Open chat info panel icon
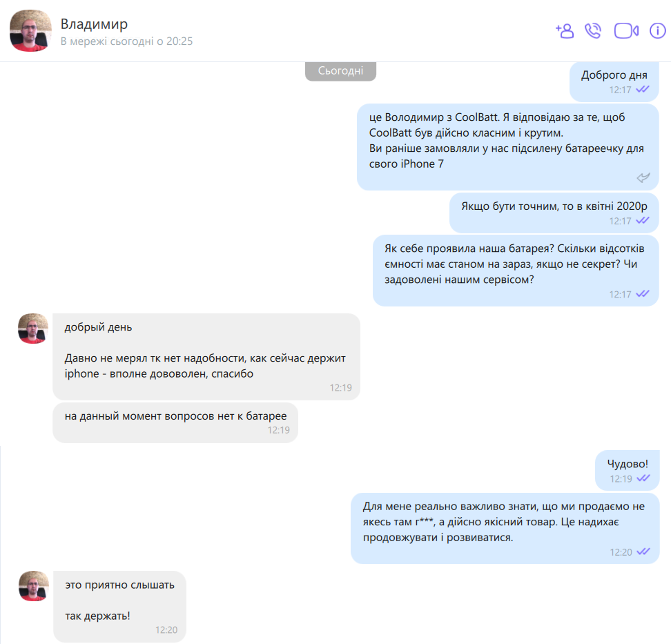Screen dimensions: 671x644 click(x=658, y=31)
